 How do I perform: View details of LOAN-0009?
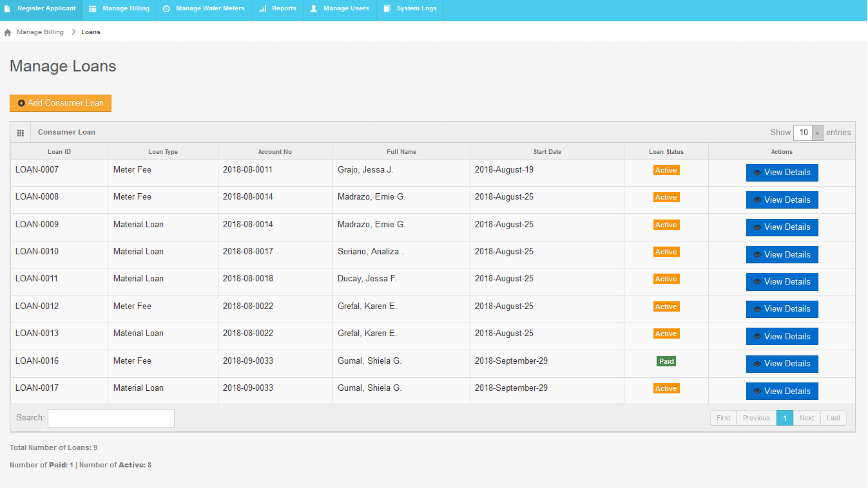pyautogui.click(x=782, y=227)
